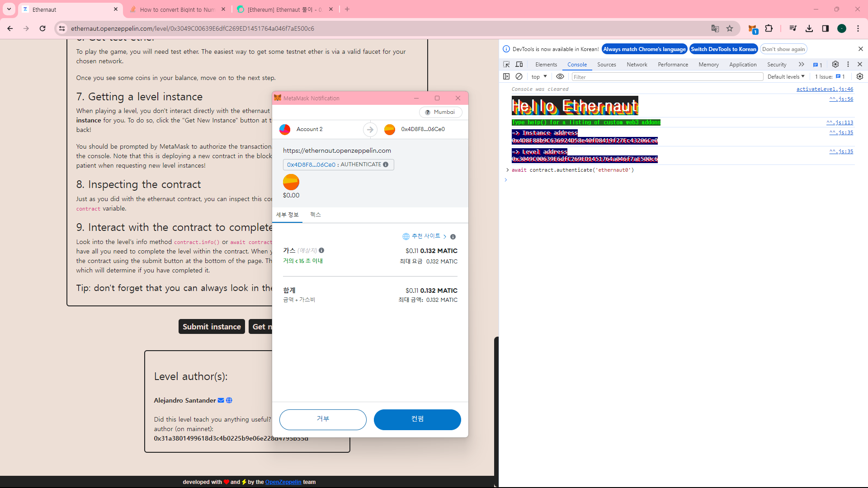
Task: Clear the console
Action: 519,76
